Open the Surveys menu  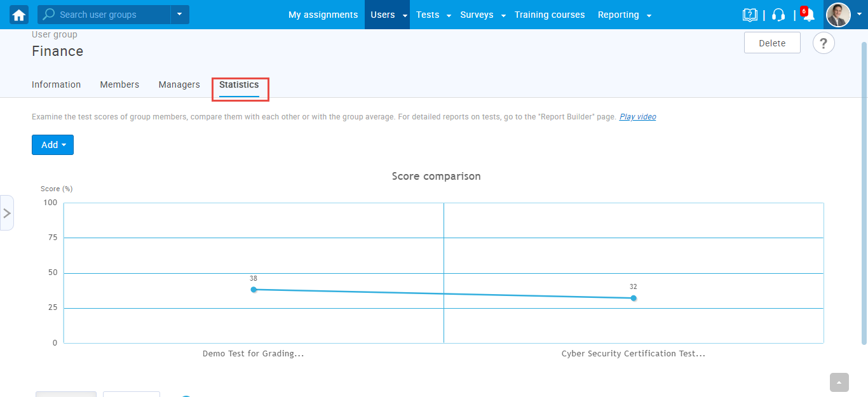pyautogui.click(x=482, y=15)
